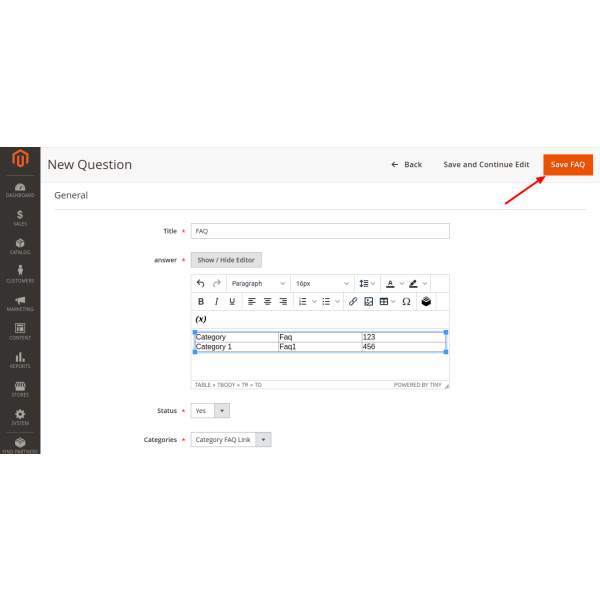
Task: Open numbered list style dropdown arrow
Action: pyautogui.click(x=314, y=302)
